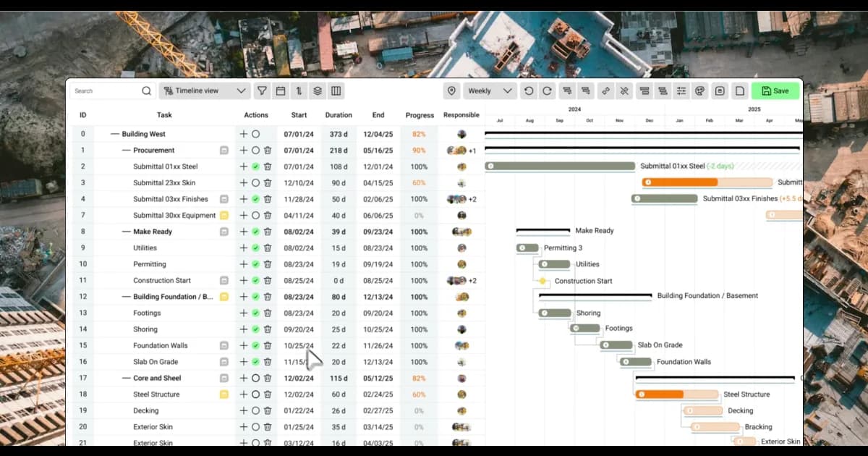Open the layers stack icon

click(318, 91)
